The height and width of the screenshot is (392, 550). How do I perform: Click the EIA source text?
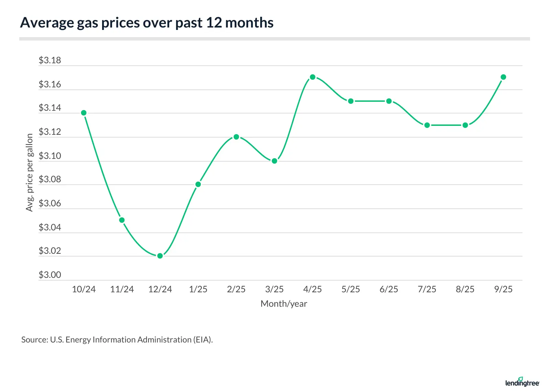click(x=117, y=340)
